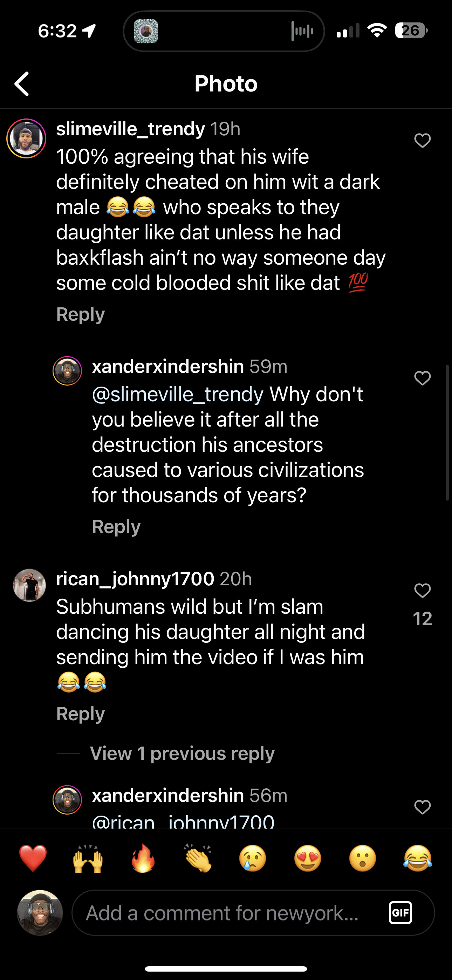452x980 pixels.
Task: Tap the GIF button in comment field
Action: coord(400,913)
